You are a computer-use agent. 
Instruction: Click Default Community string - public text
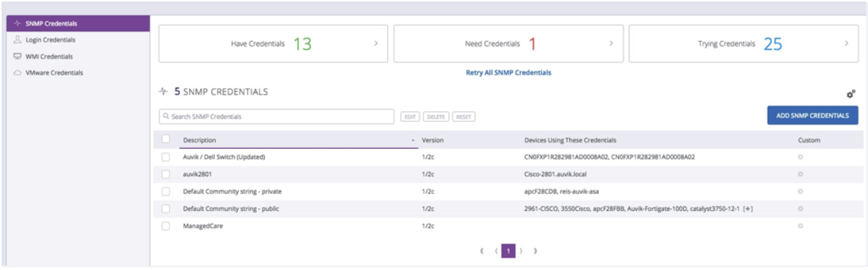click(231, 209)
